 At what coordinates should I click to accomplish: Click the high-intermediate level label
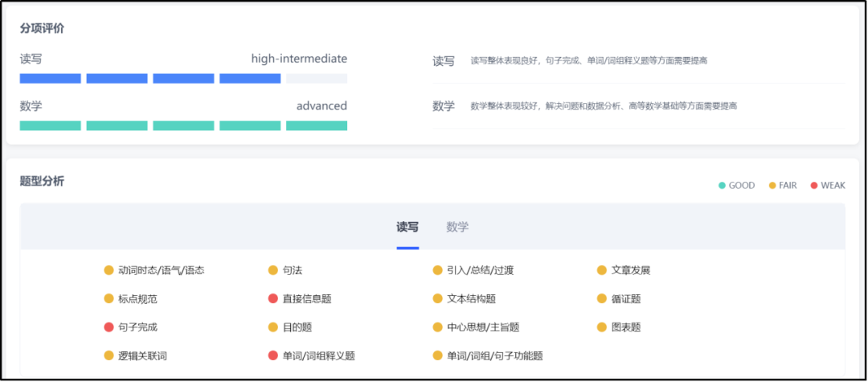(x=299, y=59)
